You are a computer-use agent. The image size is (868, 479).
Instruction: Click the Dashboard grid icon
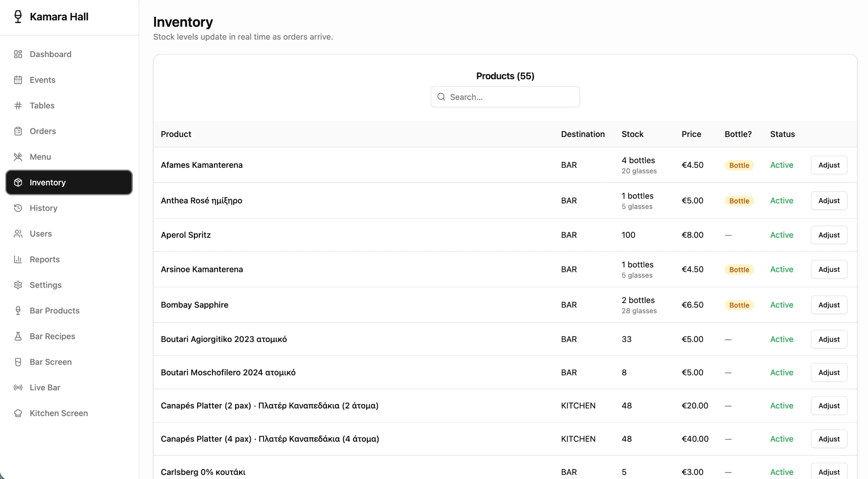(x=18, y=54)
